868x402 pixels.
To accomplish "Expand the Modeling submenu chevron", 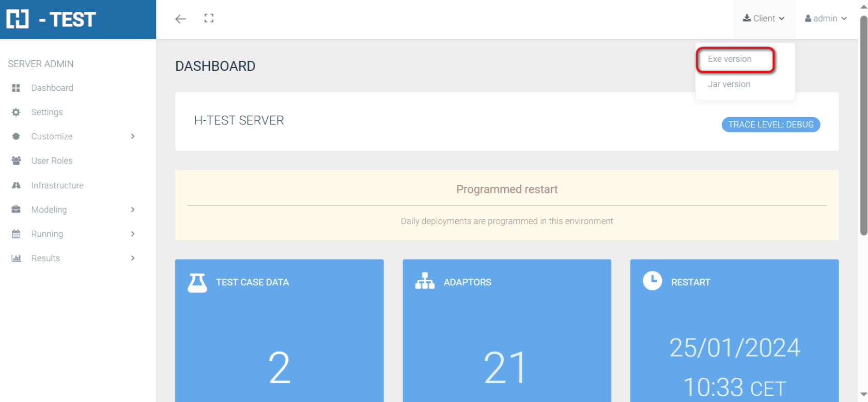I will [133, 210].
